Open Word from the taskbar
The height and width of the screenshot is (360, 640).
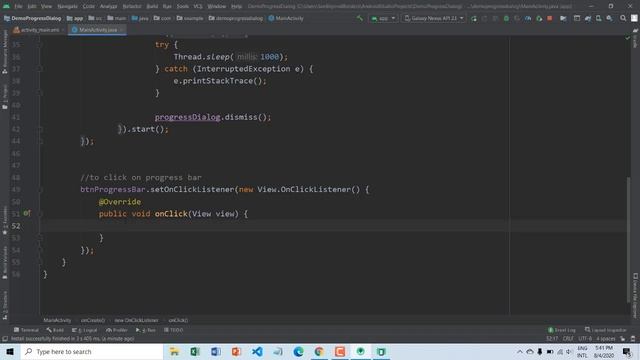coord(216,351)
